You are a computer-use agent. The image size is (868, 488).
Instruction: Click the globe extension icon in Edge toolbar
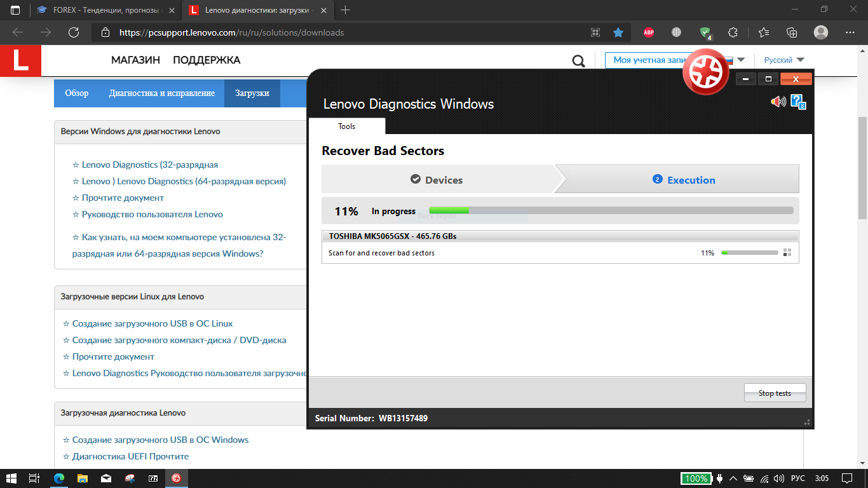676,32
